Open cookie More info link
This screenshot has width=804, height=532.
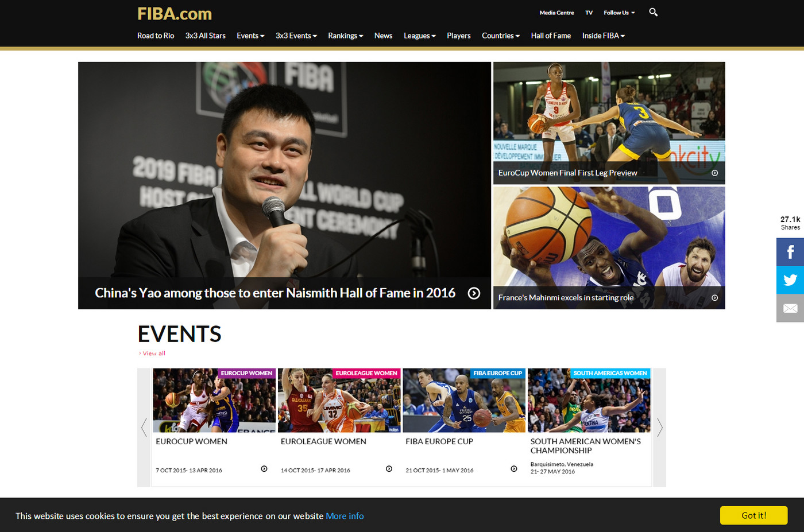[x=345, y=516]
